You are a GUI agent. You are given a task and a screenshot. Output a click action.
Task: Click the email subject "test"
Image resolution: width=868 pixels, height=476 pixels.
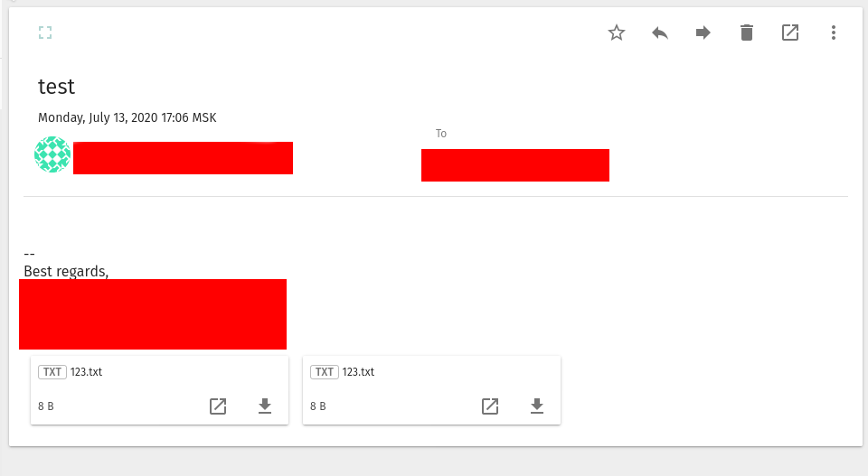[56, 87]
